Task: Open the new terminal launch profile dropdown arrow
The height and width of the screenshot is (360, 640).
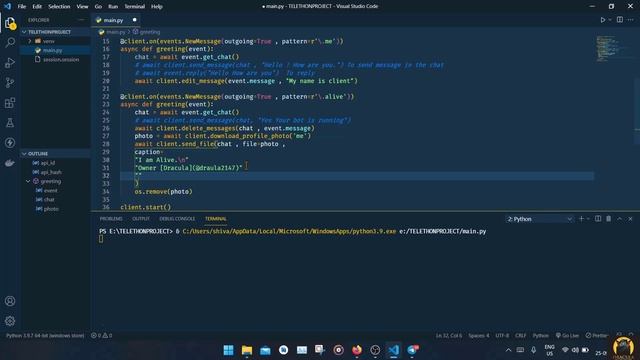Action: click(x=588, y=219)
